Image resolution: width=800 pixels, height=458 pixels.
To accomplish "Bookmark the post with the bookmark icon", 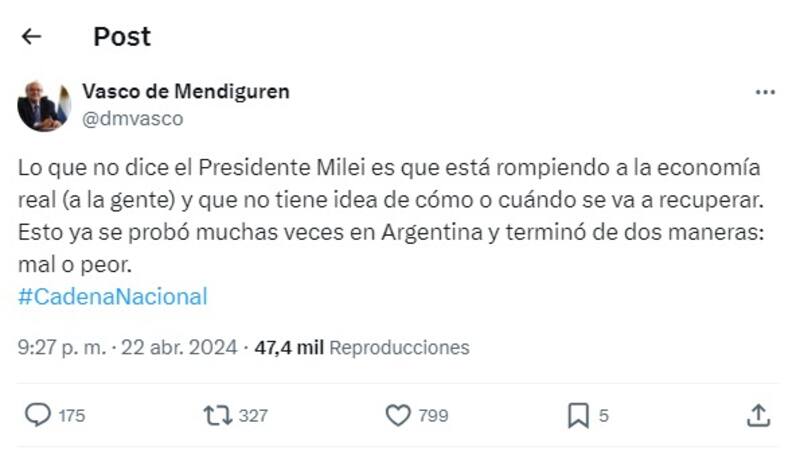I will click(578, 415).
